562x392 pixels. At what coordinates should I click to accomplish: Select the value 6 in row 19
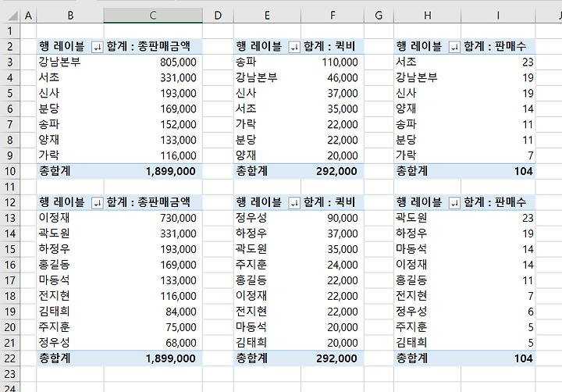click(498, 312)
